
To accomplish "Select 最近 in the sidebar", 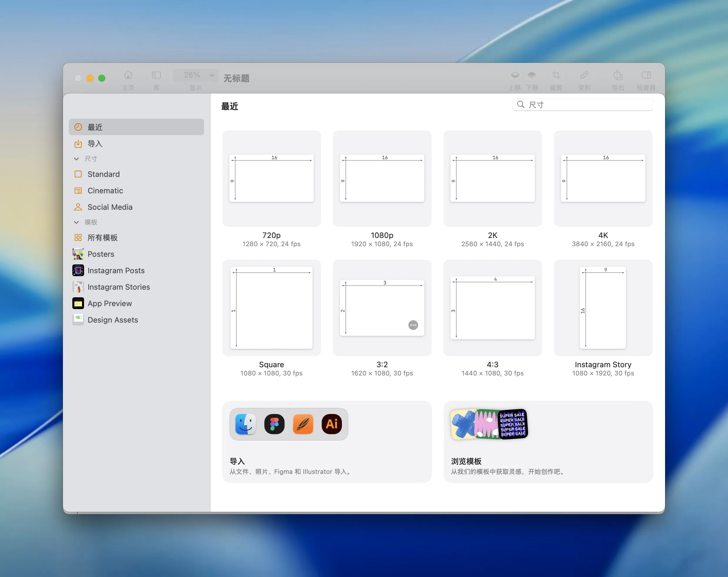I will (x=136, y=127).
